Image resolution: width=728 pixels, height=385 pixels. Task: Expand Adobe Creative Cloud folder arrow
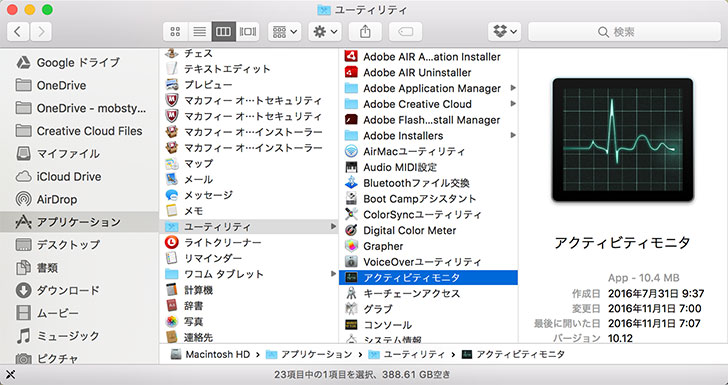click(513, 104)
